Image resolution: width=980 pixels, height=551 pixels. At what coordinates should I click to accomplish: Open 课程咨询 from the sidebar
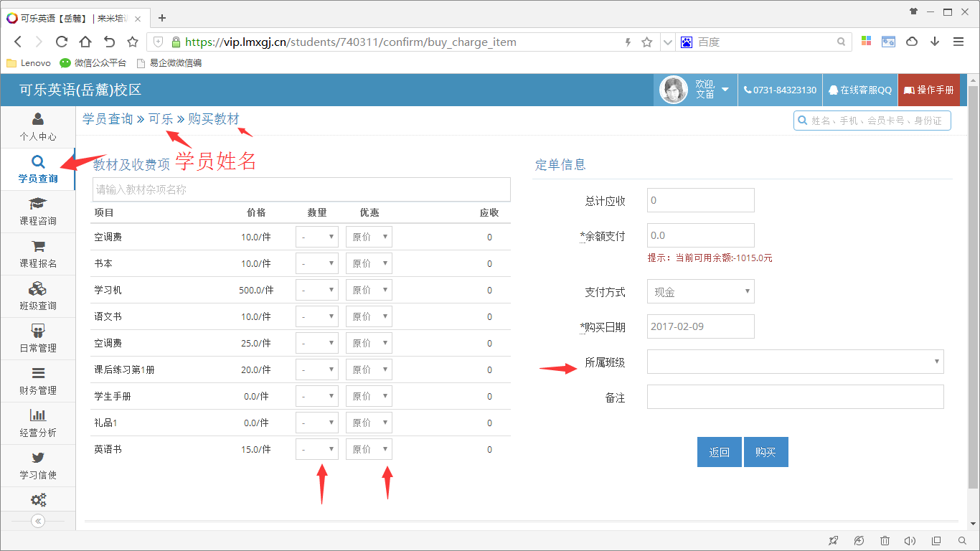pos(38,211)
